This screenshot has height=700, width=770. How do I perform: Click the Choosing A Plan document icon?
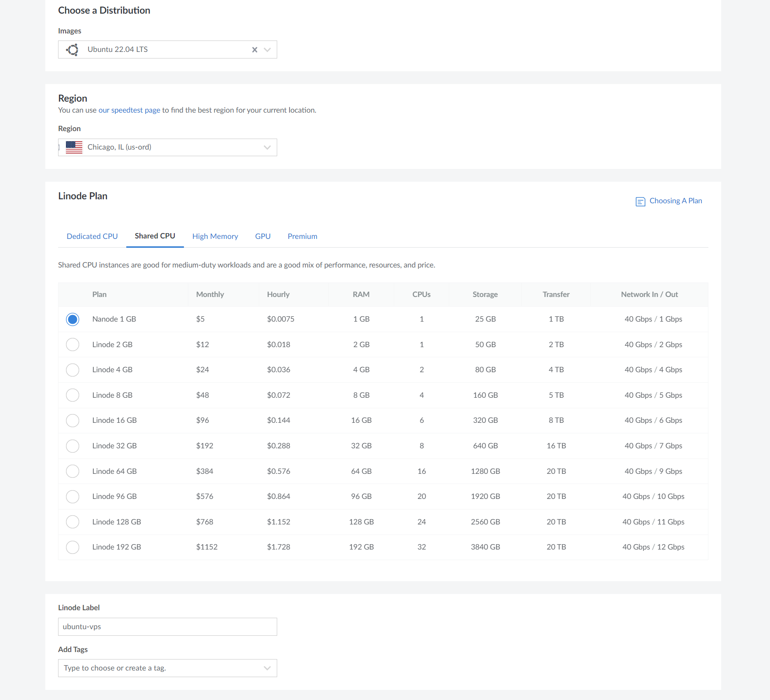640,202
